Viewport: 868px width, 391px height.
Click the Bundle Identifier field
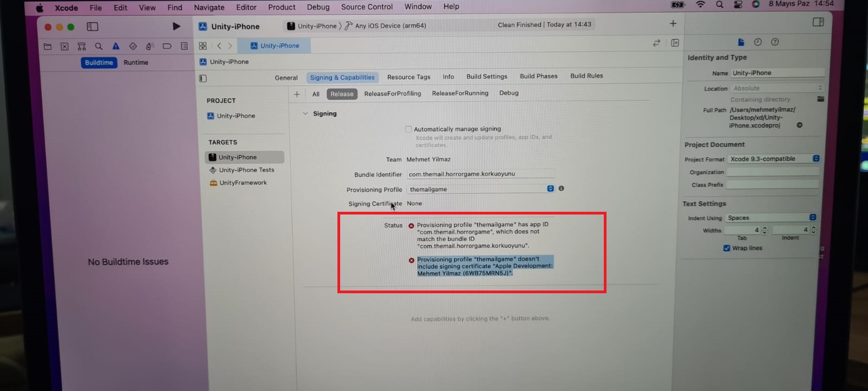(x=481, y=174)
